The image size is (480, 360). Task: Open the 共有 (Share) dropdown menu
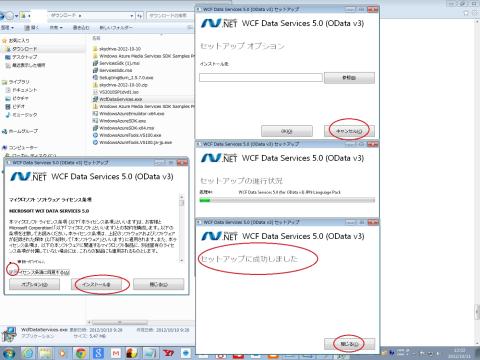coord(56,28)
